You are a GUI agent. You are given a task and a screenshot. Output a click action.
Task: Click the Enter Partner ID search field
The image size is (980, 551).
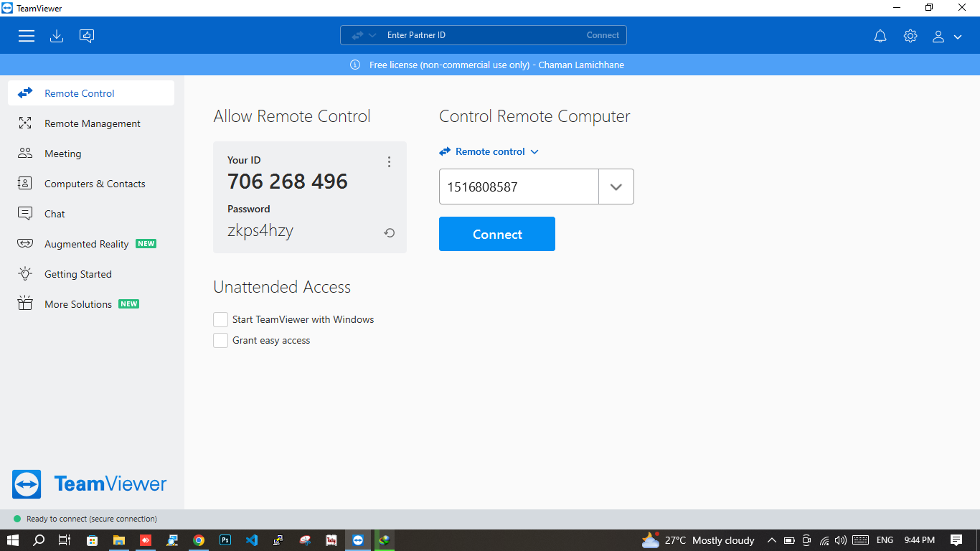tap(482, 35)
